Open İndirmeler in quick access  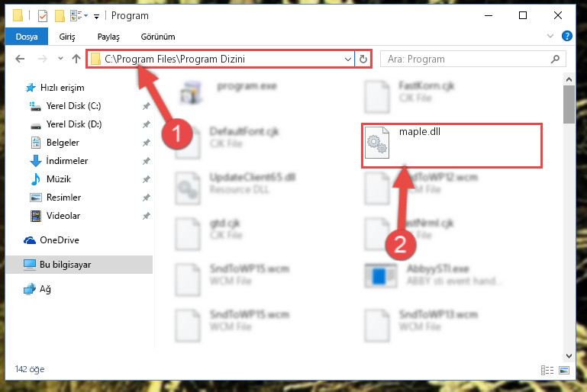[x=67, y=161]
